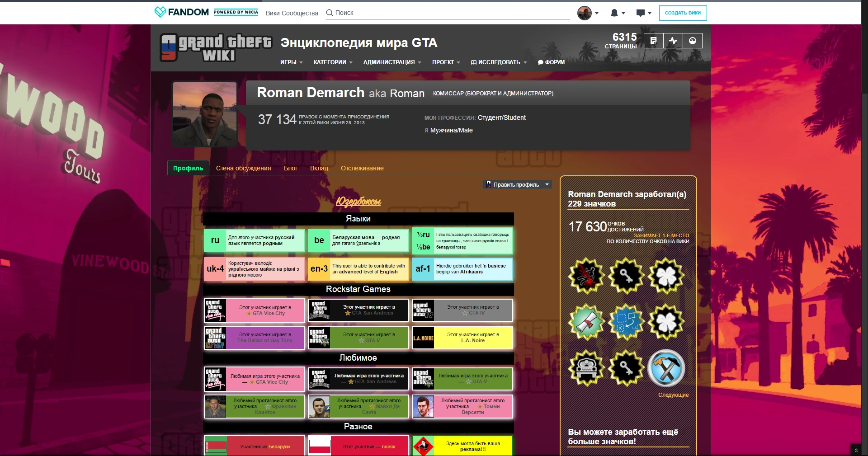The height and width of the screenshot is (456, 868).
Task: Expand the notifications bell dropdown
Action: pos(618,13)
